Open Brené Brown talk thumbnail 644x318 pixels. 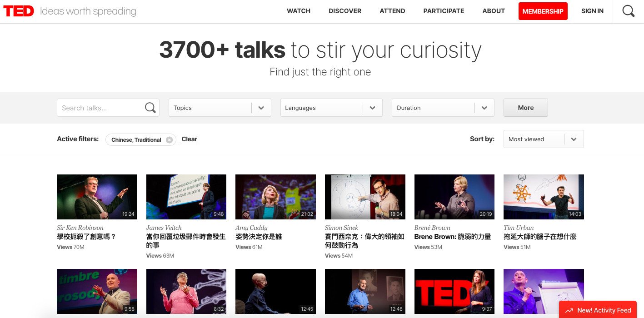tap(454, 197)
